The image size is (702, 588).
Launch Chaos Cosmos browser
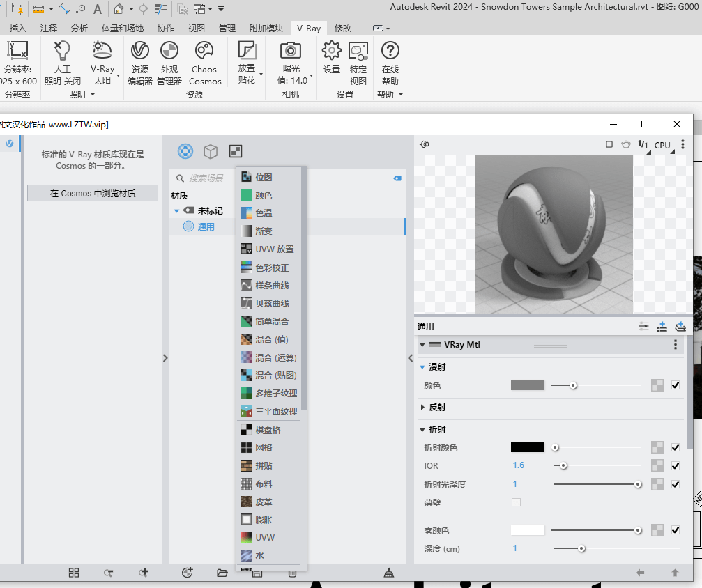tap(204, 63)
